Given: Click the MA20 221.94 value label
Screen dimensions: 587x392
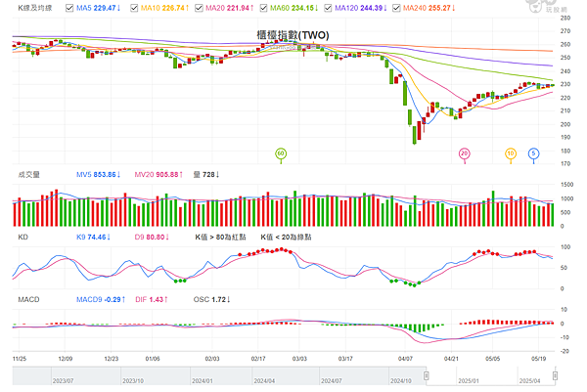Looking at the screenshot, I should pos(230,8).
